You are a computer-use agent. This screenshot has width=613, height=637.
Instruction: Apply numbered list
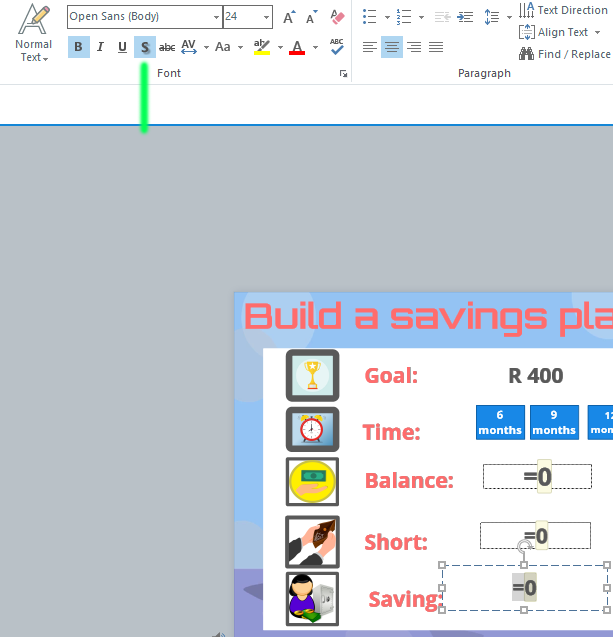tap(404, 17)
